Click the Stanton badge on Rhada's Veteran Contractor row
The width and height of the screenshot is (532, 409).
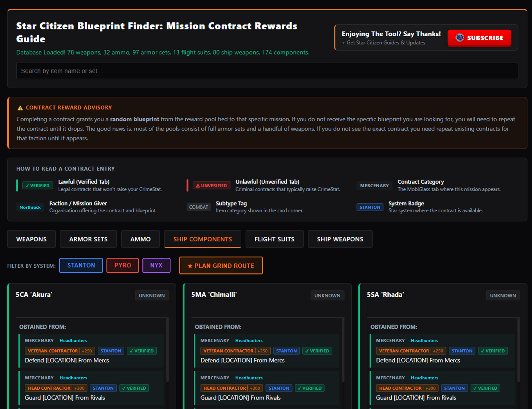click(462, 351)
